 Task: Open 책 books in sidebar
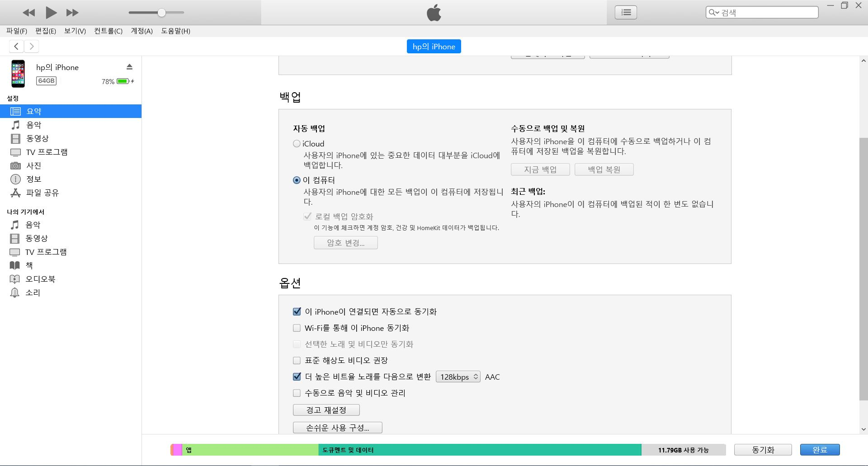71,265
